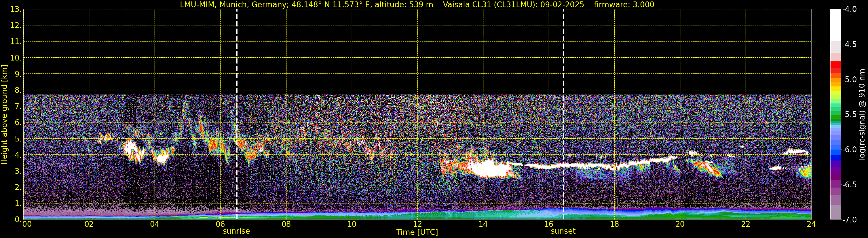The height and width of the screenshot is (238, 868).
Task: Click the '24' time axis tick label
Action: point(811,224)
